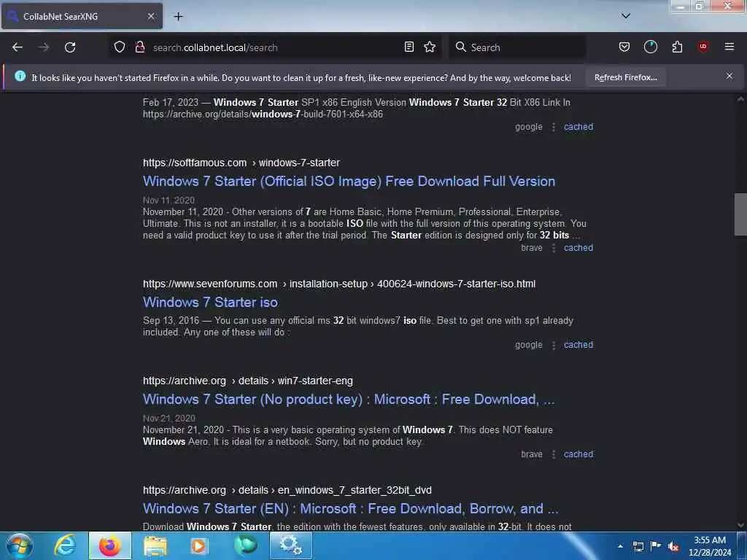
Task: Click archive.org win7-starter-eng URL text
Action: (x=248, y=381)
